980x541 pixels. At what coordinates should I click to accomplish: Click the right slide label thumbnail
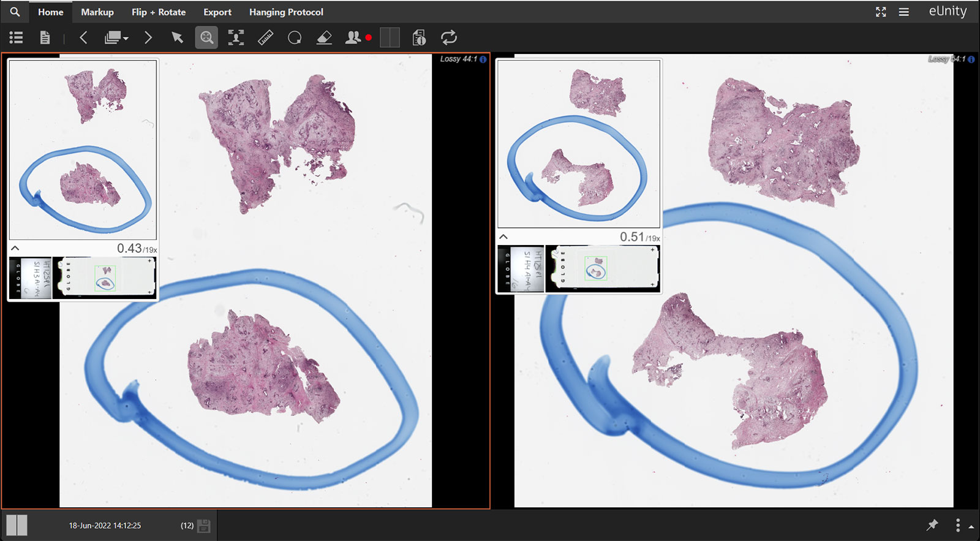pos(521,269)
